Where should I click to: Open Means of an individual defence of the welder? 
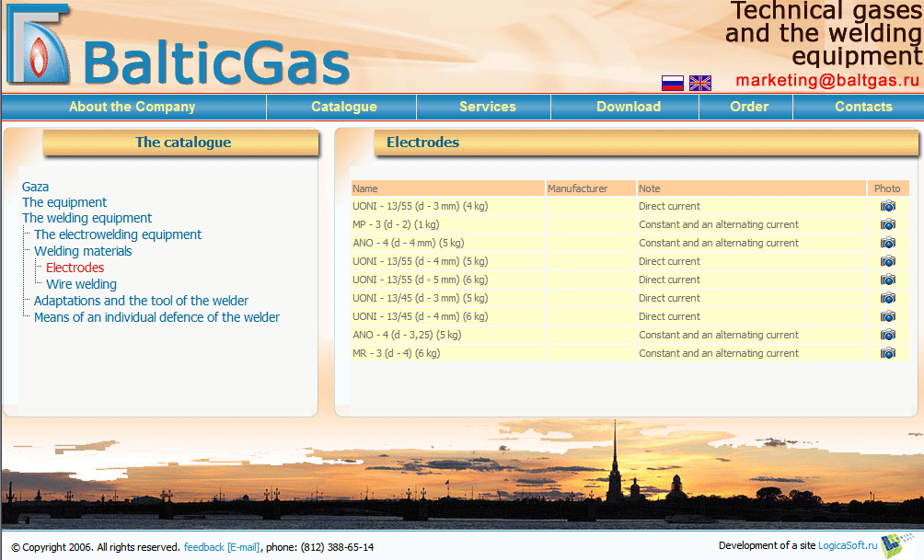coord(156,317)
